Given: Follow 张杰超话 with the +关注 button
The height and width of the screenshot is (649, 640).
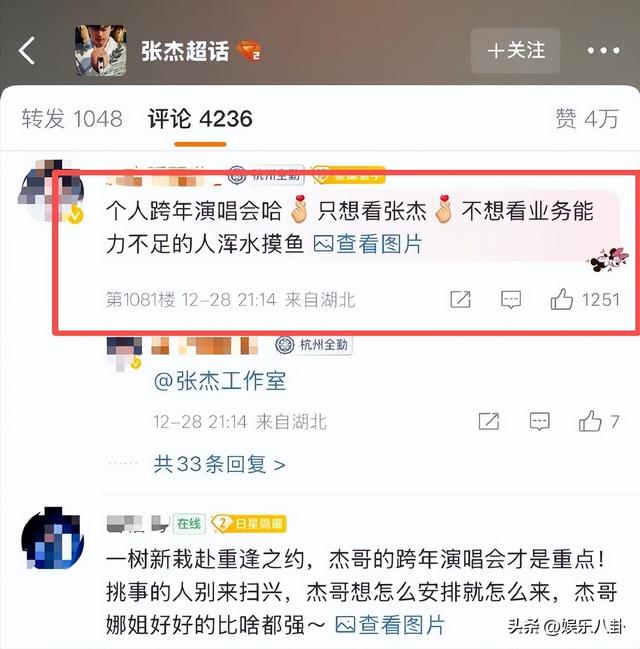Looking at the screenshot, I should 516,50.
